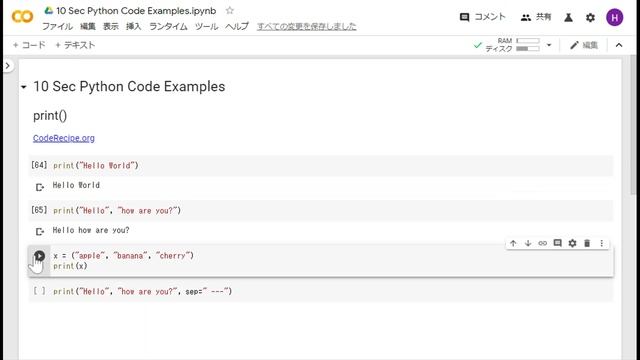
Task: Click the [65] execution count bracket
Action: coord(39,210)
